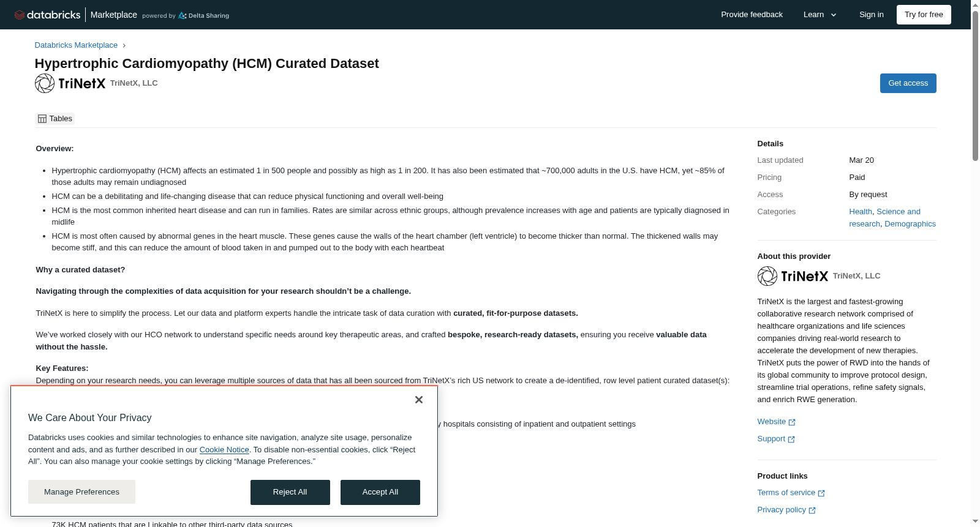The image size is (980, 527).
Task: Click the dataset title heading
Action: coord(206,64)
